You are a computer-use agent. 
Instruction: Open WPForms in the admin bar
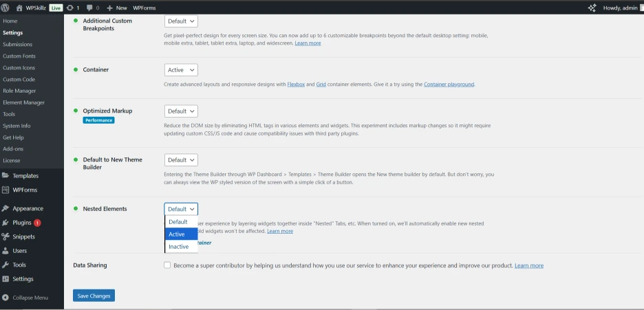click(144, 8)
